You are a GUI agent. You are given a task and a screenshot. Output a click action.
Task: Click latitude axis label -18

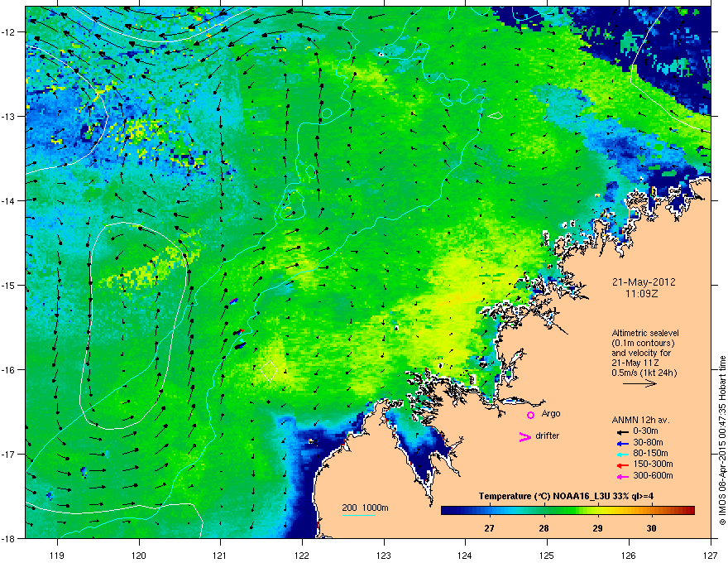(9, 538)
